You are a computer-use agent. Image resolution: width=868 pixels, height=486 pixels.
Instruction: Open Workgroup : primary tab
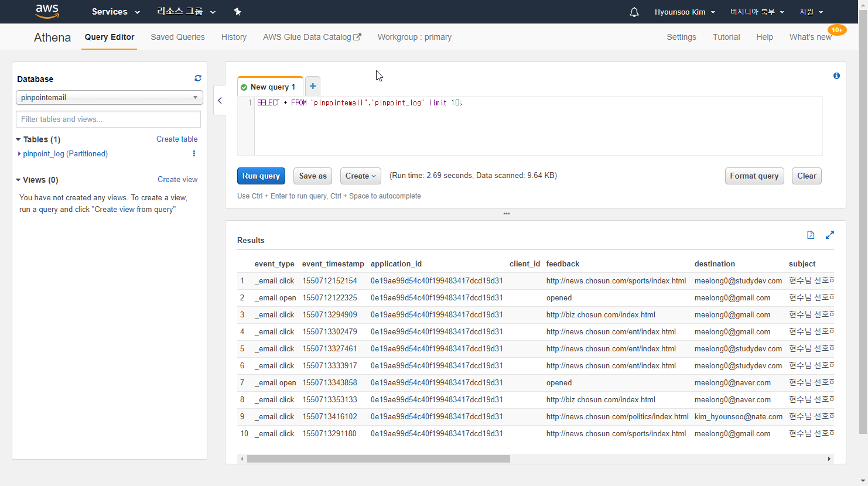pos(415,37)
